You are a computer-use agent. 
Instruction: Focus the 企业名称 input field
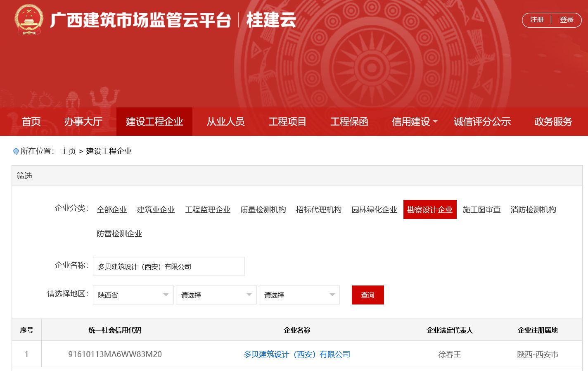point(169,266)
